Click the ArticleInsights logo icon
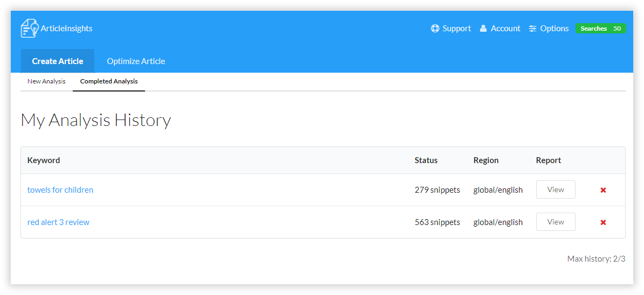Screen dimensions: 644x295 pyautogui.click(x=30, y=29)
